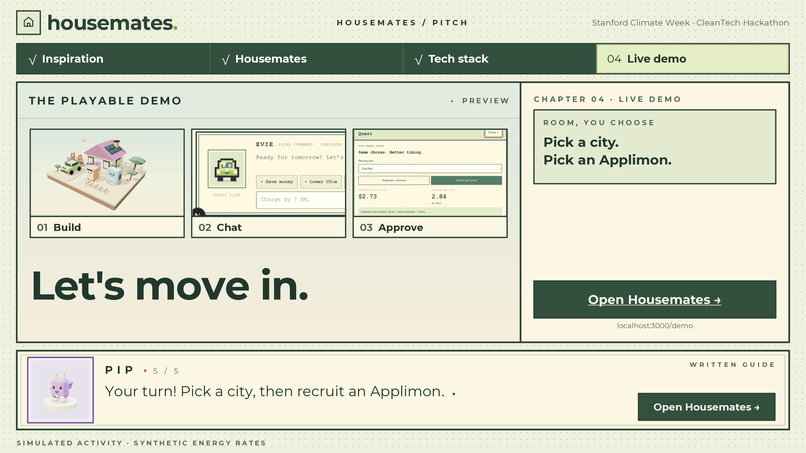The image size is (806, 453).
Task: Open the 01 Build preview thumbnail
Action: 107,183
